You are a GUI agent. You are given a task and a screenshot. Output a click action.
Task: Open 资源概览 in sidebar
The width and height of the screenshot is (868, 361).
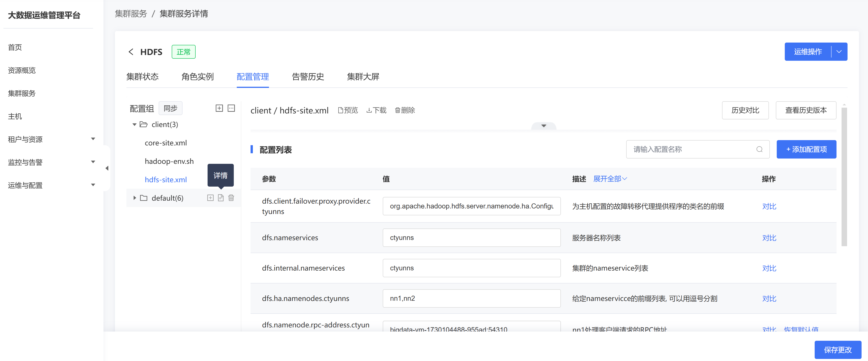22,70
